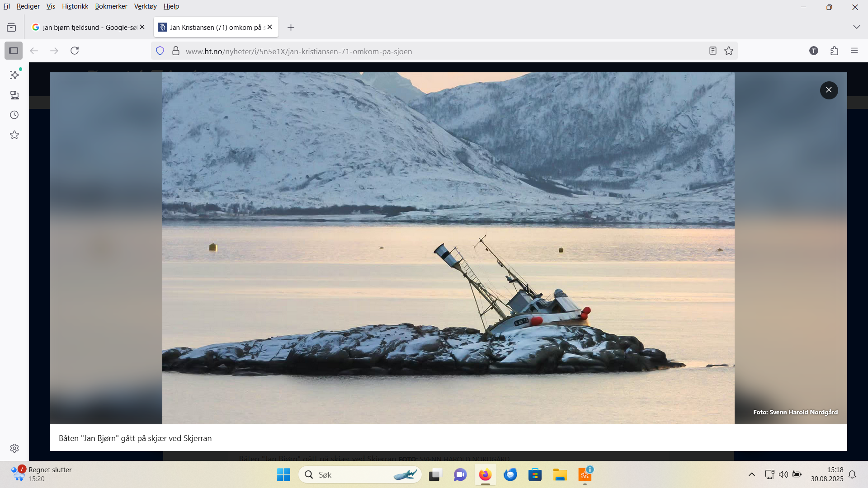Toggle the Firefox sidebar button
This screenshot has height=488, width=868.
[x=14, y=51]
